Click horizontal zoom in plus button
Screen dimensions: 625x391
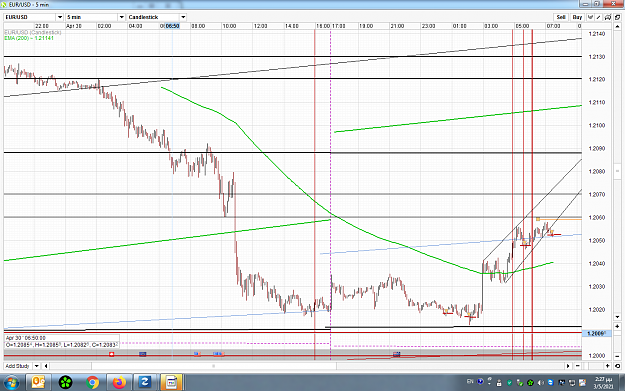(x=608, y=366)
